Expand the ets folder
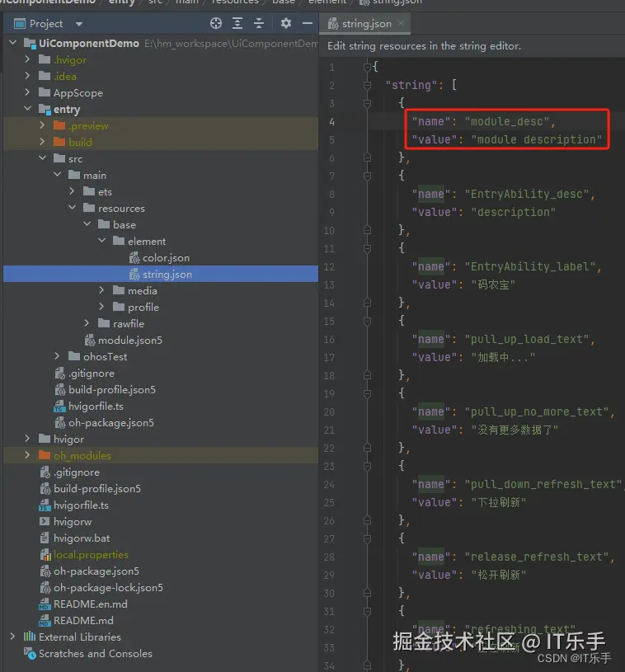The image size is (625, 672). (x=72, y=190)
